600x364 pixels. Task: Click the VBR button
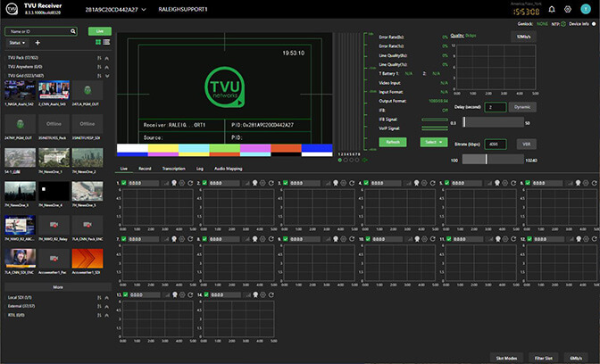[x=527, y=145]
